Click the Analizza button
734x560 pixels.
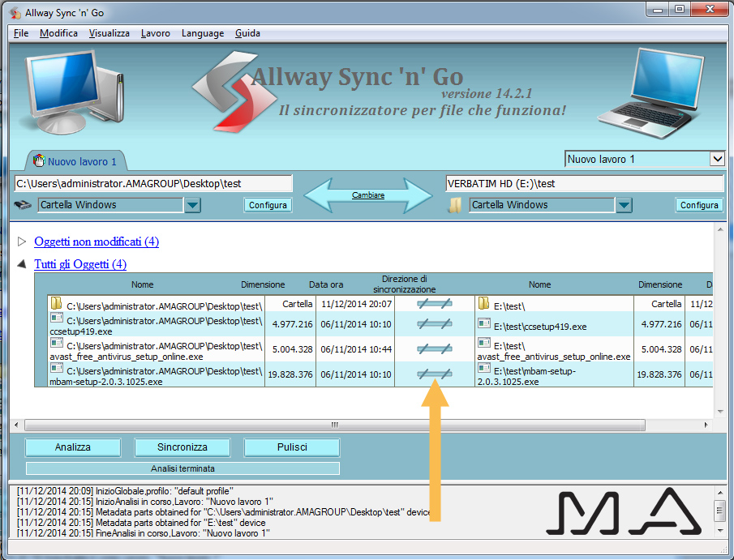click(72, 447)
